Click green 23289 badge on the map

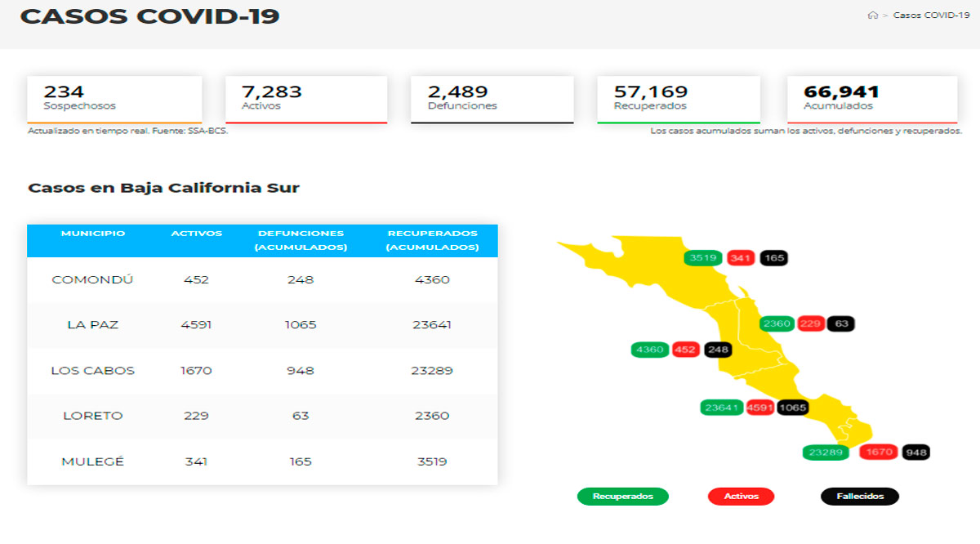click(826, 452)
